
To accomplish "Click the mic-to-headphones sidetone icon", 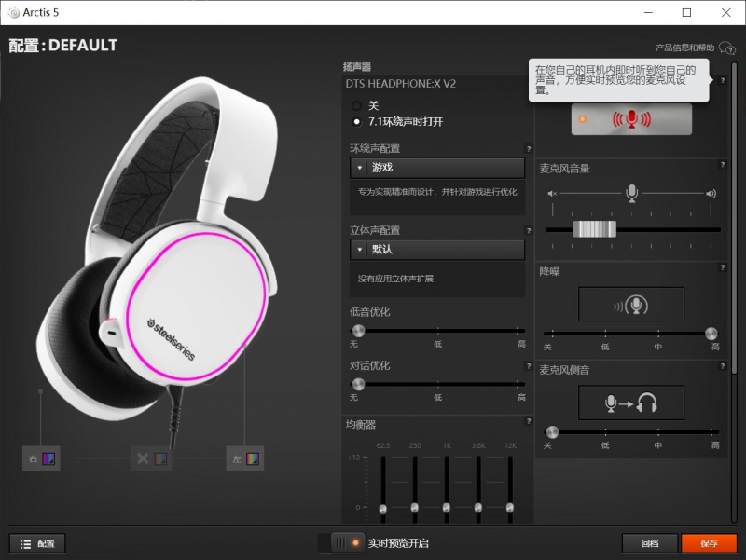I will (631, 403).
